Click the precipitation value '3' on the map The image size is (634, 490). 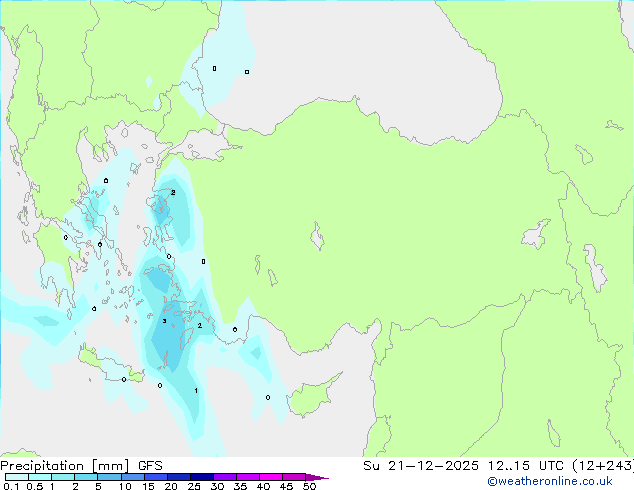click(x=164, y=321)
